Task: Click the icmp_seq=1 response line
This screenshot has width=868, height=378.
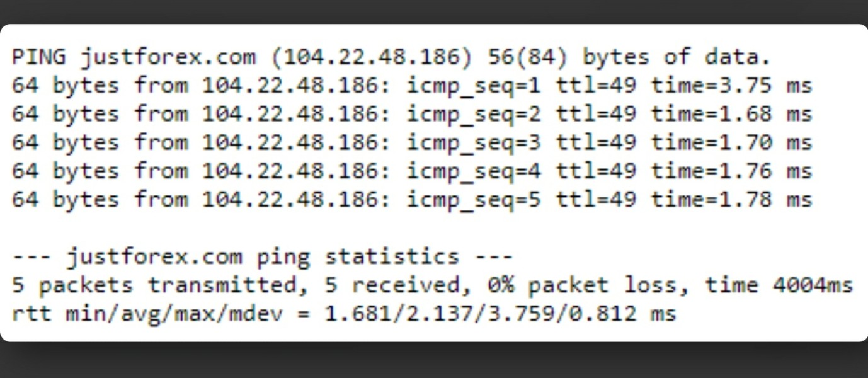Action: [x=412, y=86]
